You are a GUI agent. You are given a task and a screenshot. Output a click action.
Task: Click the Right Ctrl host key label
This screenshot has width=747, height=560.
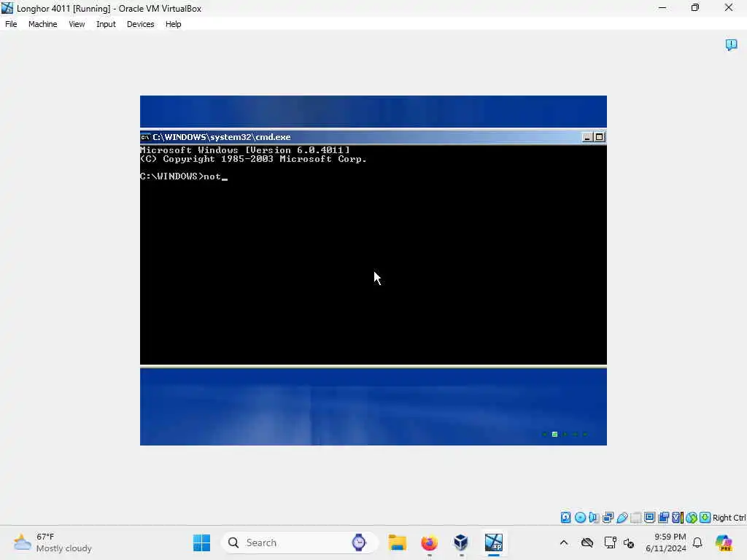[729, 518]
